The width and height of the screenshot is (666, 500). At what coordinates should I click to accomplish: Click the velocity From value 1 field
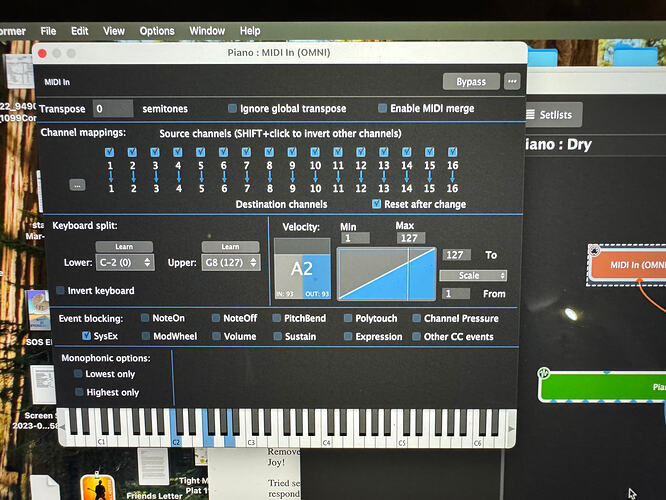(456, 294)
